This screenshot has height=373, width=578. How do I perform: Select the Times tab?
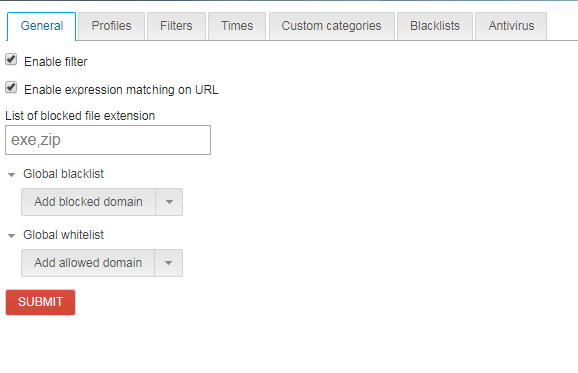(237, 26)
